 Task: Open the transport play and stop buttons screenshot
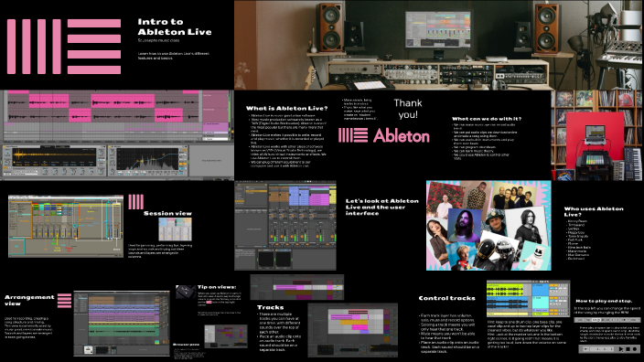click(610, 349)
